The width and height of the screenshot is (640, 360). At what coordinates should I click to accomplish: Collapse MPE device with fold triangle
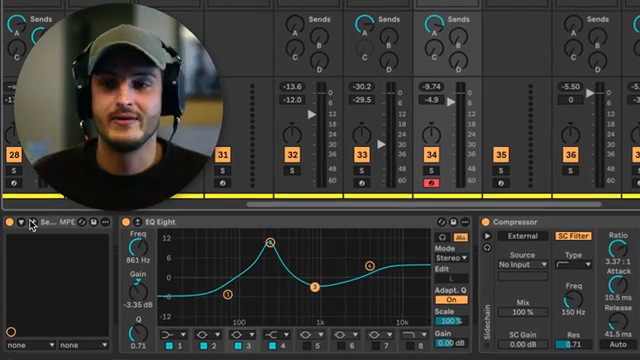(x=21, y=222)
